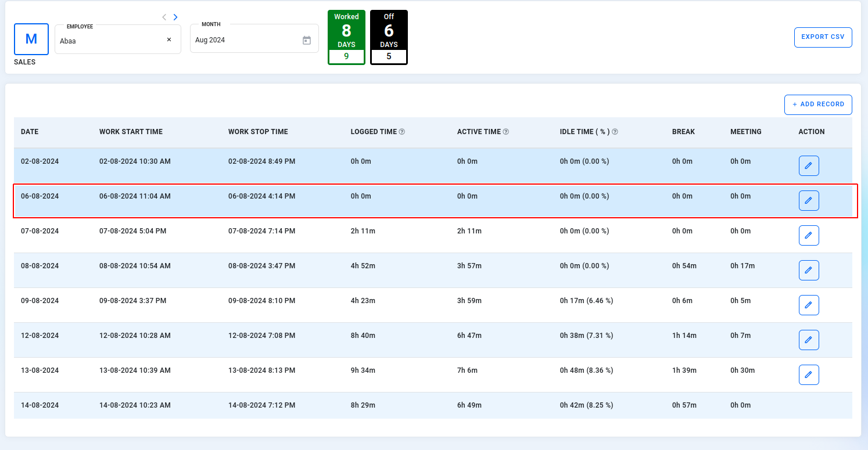This screenshot has height=450, width=868.
Task: Click the 07-08-2024 date cell
Action: coord(40,231)
